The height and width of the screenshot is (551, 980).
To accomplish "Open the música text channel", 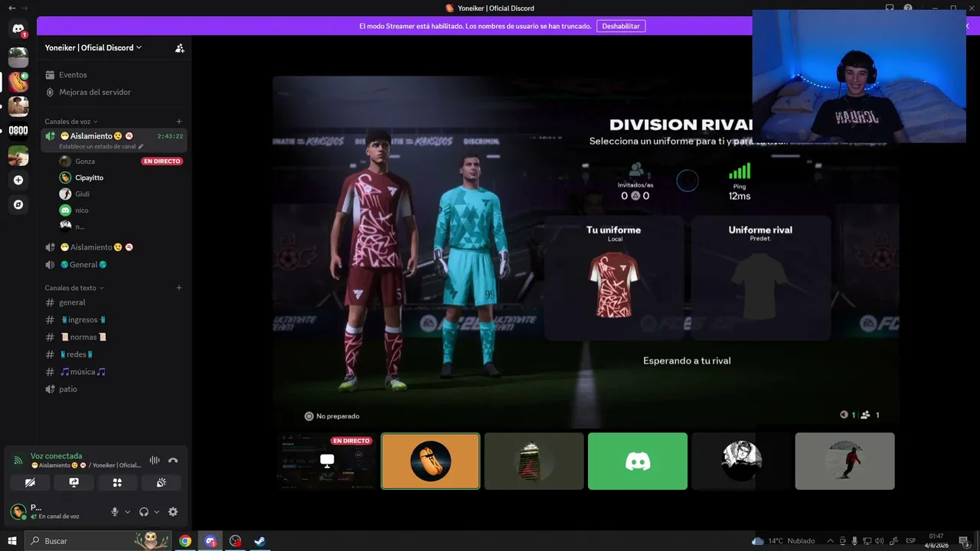I will 115,372.
